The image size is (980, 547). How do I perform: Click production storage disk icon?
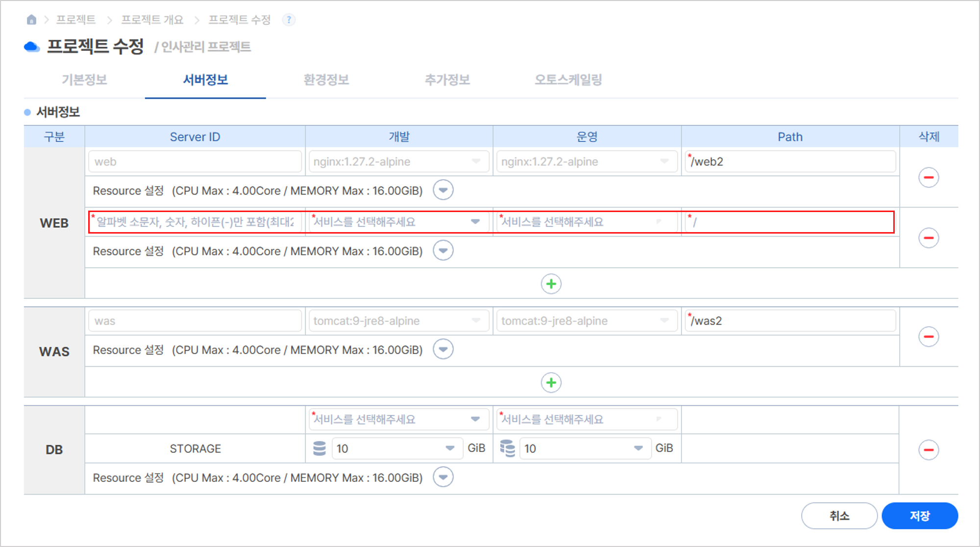point(507,448)
